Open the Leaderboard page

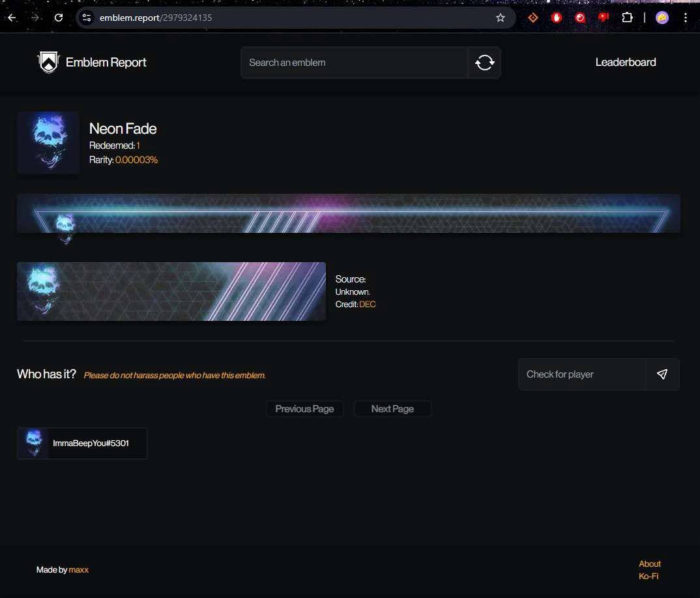click(626, 62)
